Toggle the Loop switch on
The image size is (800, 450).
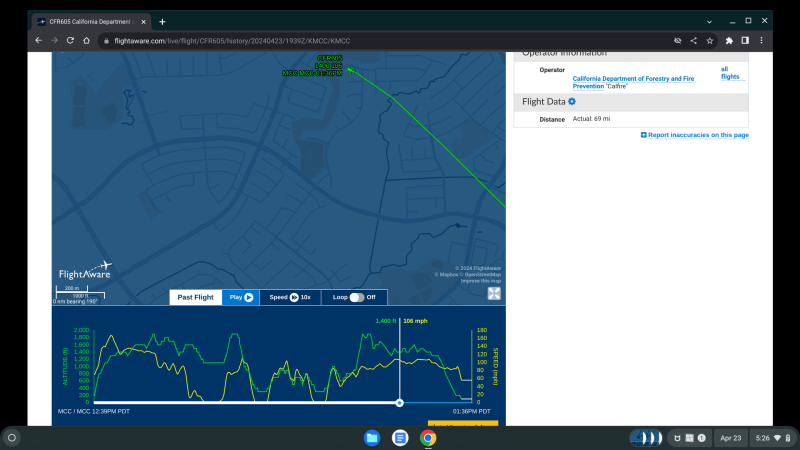(355, 297)
